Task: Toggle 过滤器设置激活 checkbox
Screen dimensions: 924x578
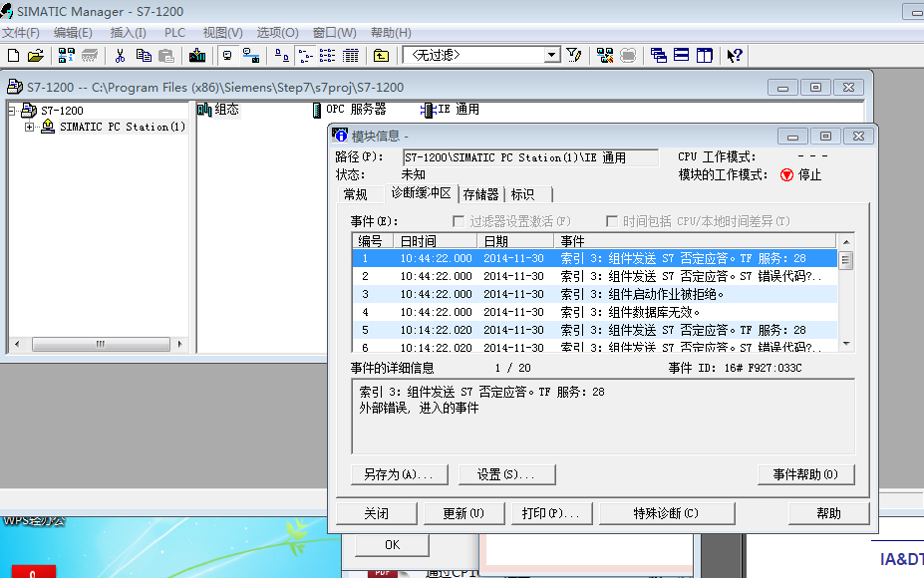Action: tap(459, 221)
